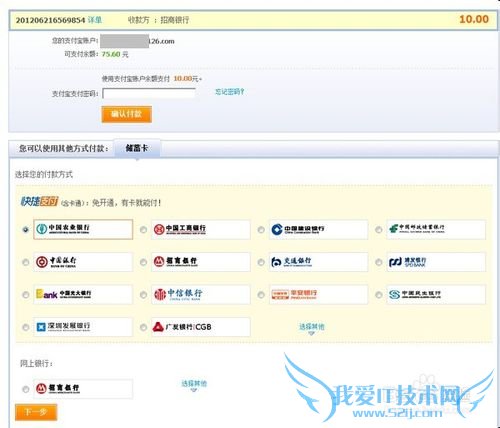Image resolution: width=500 pixels, height=428 pixels.
Task: Click the 中国邮政储蓄银行 logo box
Action: point(436,229)
